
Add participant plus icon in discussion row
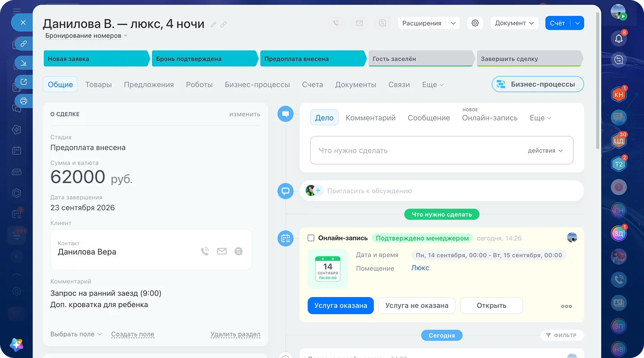tap(318, 191)
